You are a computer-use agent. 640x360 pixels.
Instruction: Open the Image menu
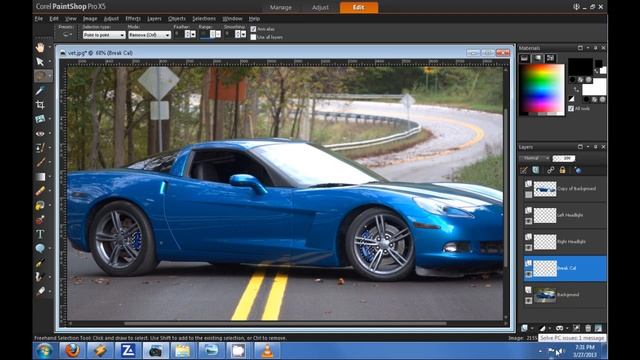coord(90,19)
